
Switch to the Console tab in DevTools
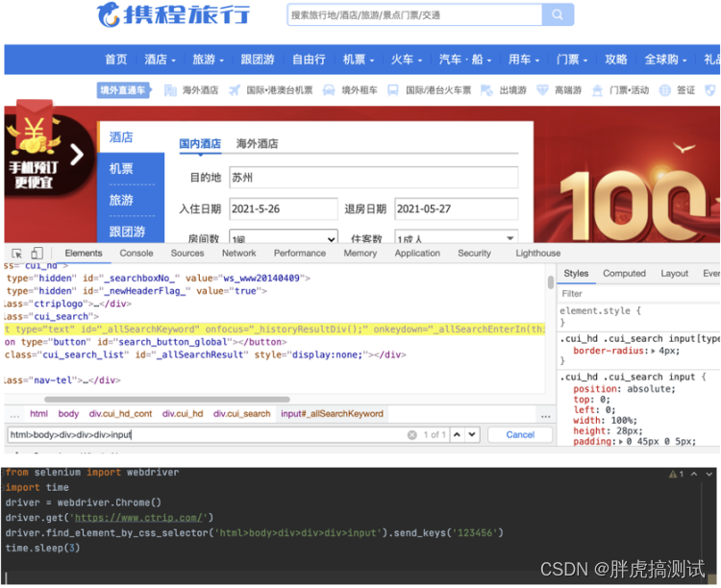pyautogui.click(x=137, y=254)
